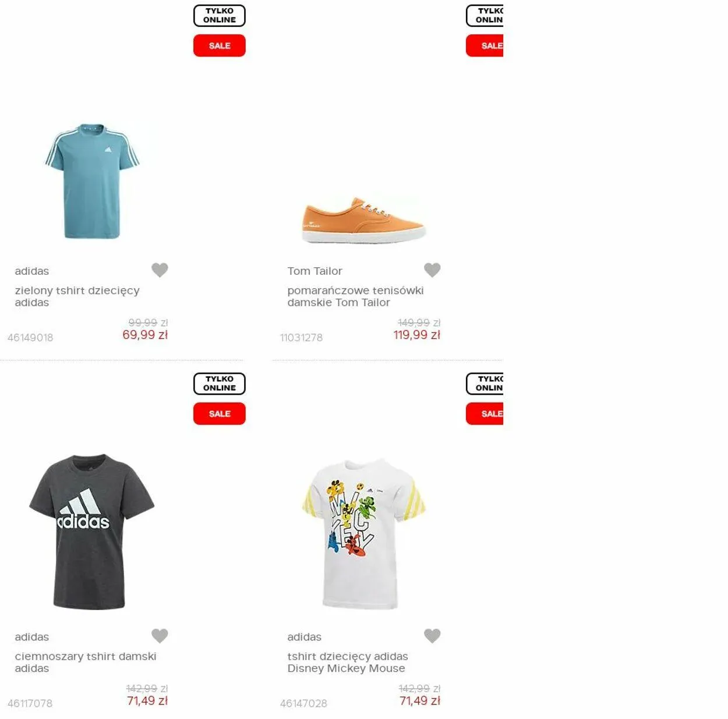This screenshot has width=728, height=719.
Task: Open the green adidas tshirt image
Action: tap(92, 181)
